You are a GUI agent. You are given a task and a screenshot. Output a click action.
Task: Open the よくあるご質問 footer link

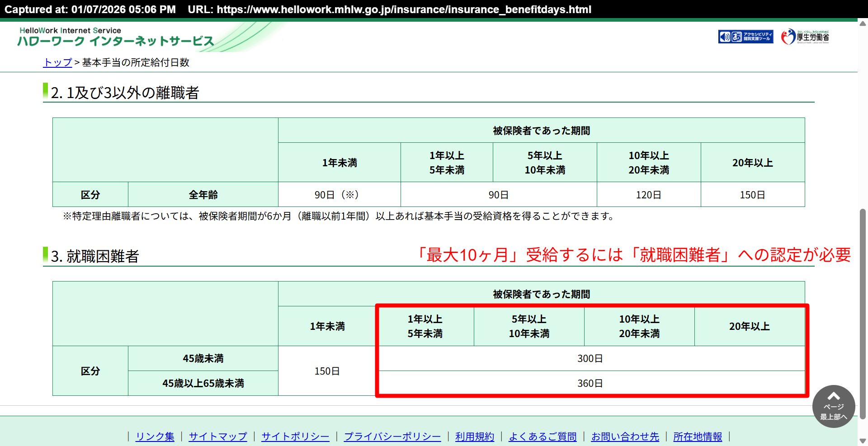542,437
